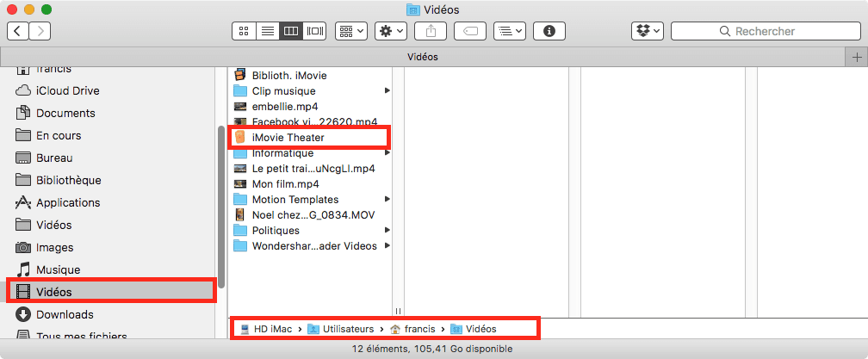Click the Share toolbar button

[431, 31]
